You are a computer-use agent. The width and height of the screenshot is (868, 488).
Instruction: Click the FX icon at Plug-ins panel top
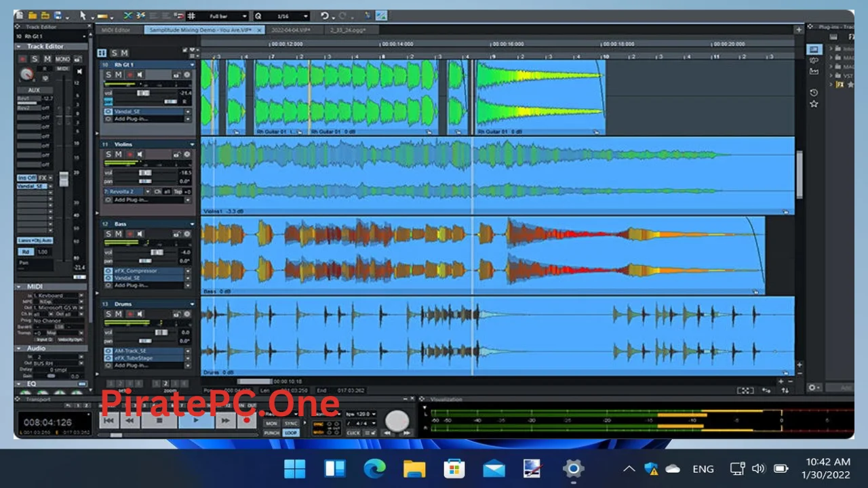coord(851,37)
